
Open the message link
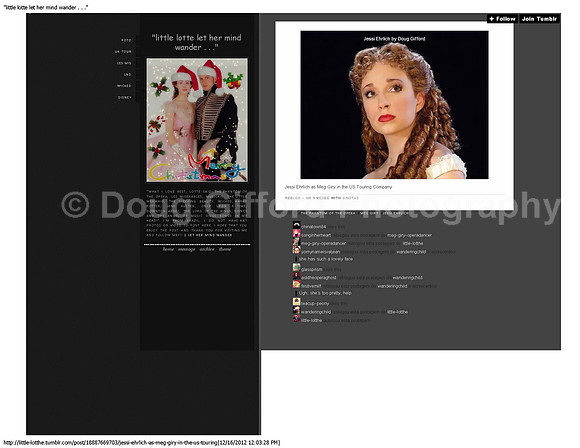coord(186,249)
